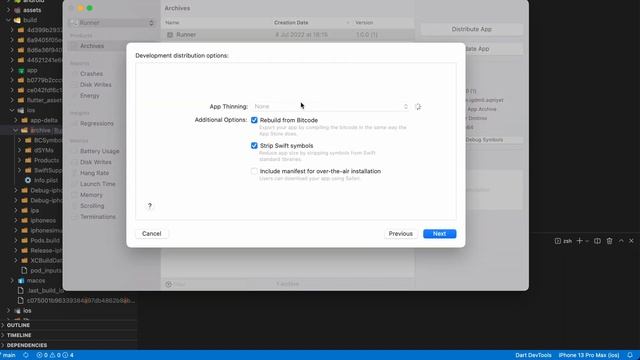Enable Include manifest for over-the-air installation
Screen dimensions: 640x360
[x=254, y=171]
